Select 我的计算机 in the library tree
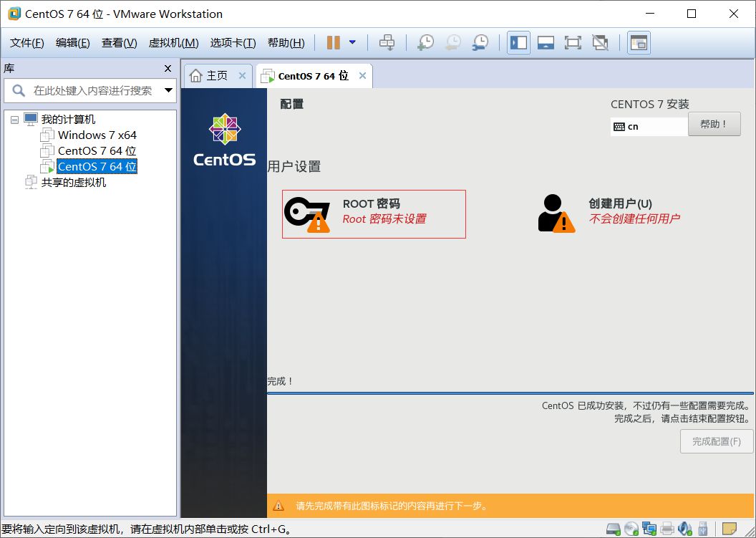 pos(68,119)
